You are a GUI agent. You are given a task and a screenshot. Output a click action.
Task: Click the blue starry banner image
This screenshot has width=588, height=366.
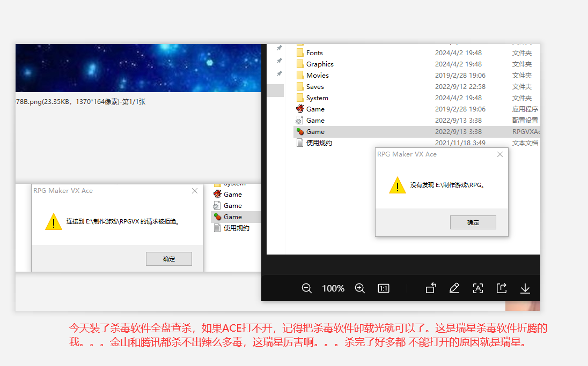138,68
